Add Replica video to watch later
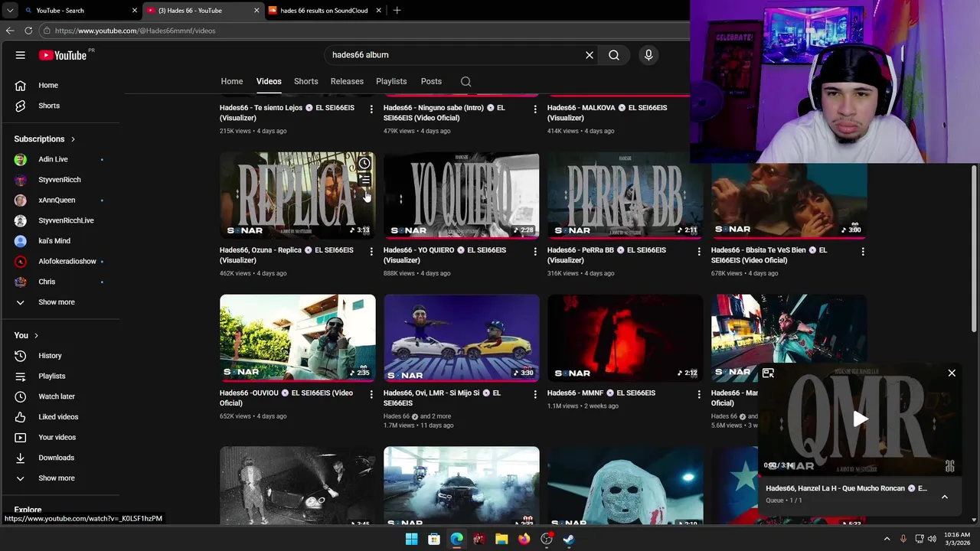This screenshot has width=980, height=551. (364, 163)
